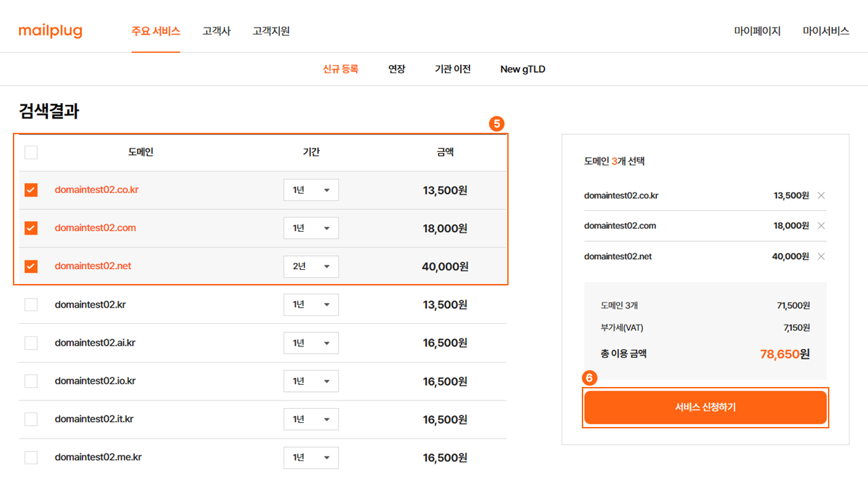Click the 도메인 column header
868x488 pixels.
click(x=140, y=152)
